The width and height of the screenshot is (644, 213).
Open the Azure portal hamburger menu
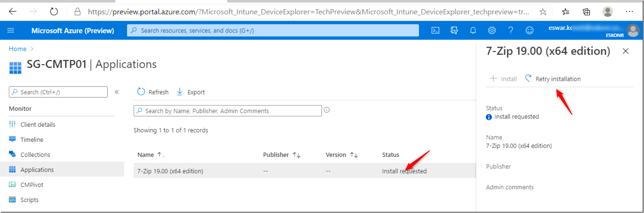11,30
